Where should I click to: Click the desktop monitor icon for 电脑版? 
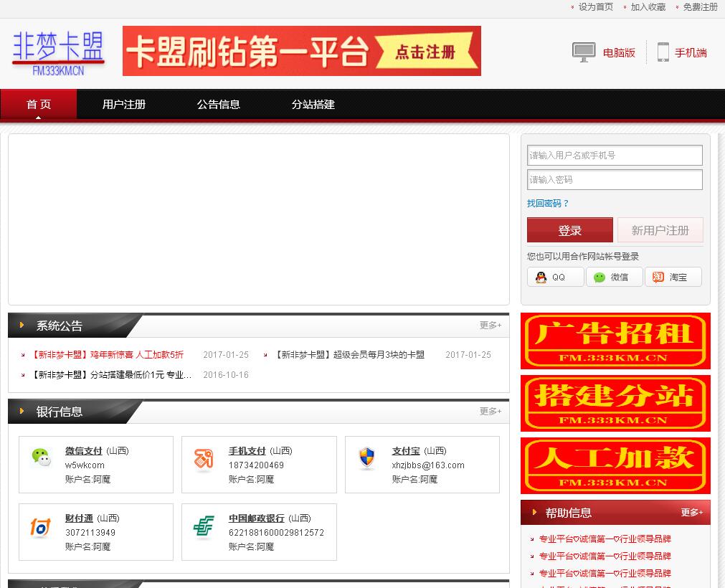584,52
